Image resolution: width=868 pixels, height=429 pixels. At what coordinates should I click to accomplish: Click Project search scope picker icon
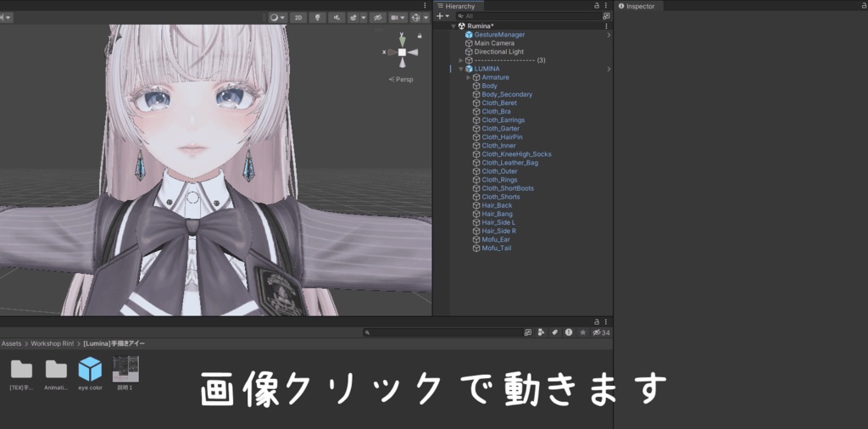pos(528,332)
